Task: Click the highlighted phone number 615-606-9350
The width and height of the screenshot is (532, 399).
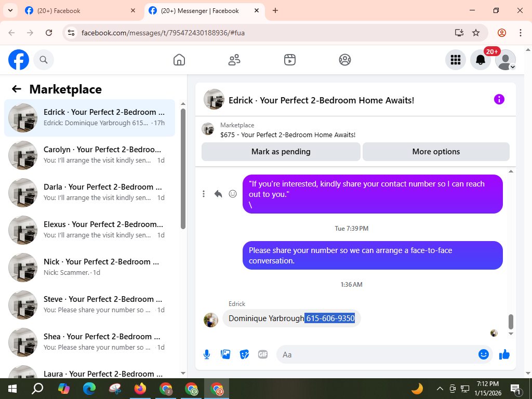Action: [330, 318]
